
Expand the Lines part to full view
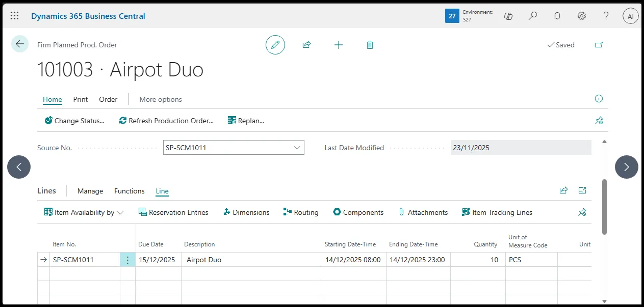coord(582,190)
